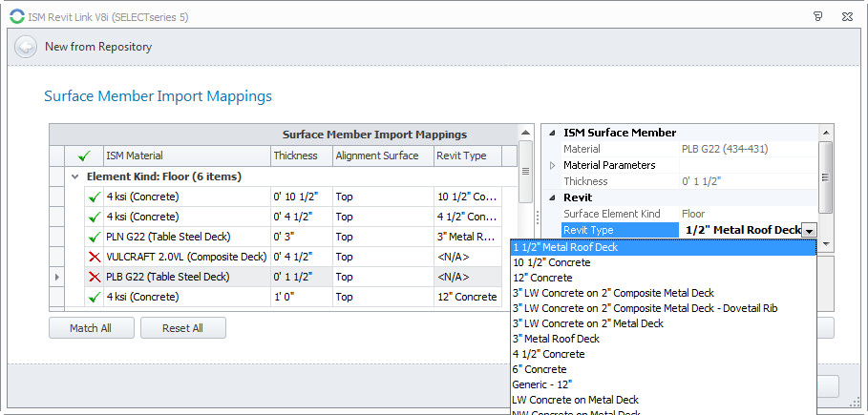Image resolution: width=868 pixels, height=415 pixels.
Task: Click VULCRAFT 2.0VL (Composite Deck) cell
Action: [187, 257]
